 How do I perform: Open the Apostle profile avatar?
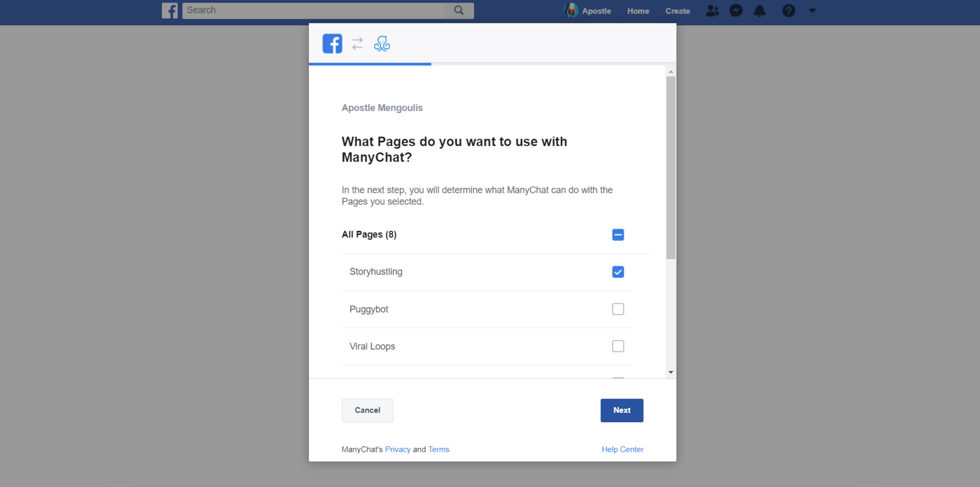point(571,11)
